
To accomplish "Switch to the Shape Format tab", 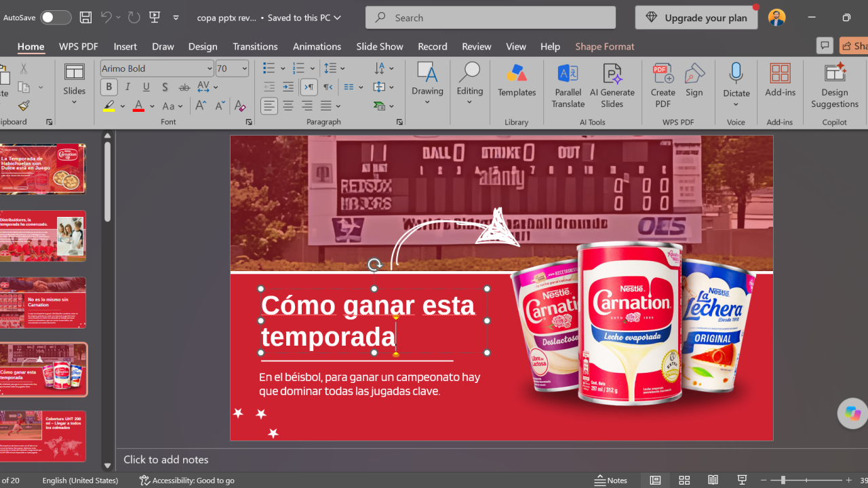I will 605,46.
